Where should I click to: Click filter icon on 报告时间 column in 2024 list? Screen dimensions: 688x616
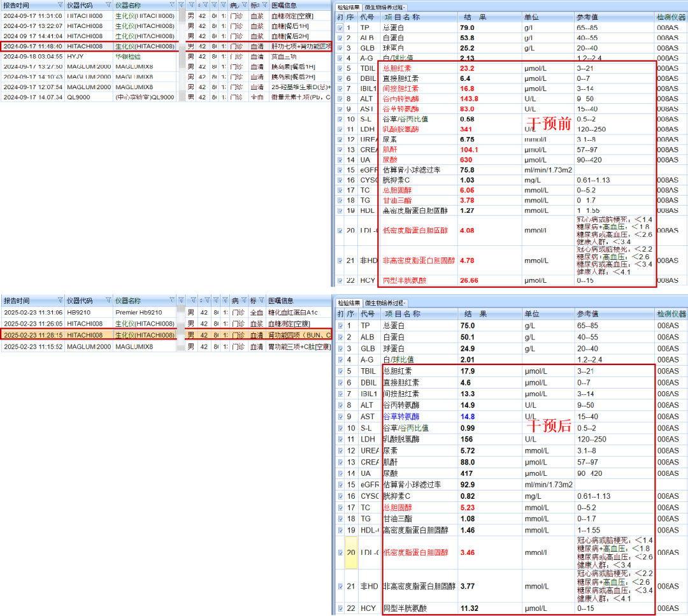(59, 5)
